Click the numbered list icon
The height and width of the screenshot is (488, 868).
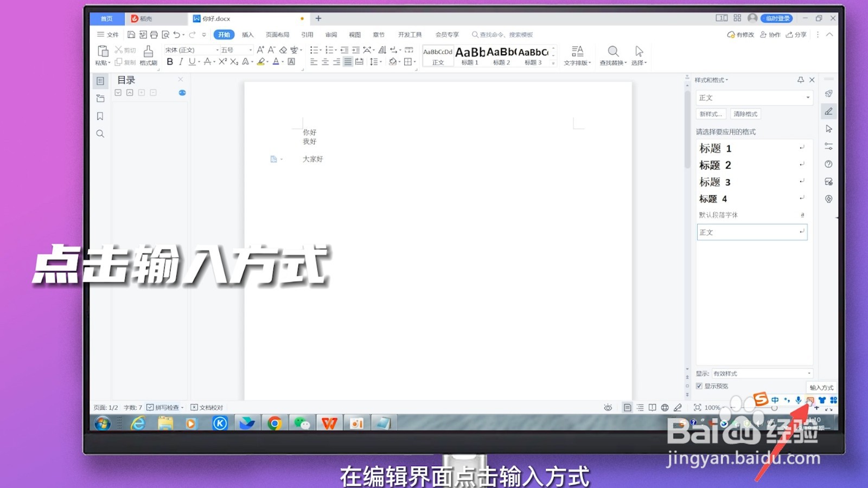coord(329,50)
